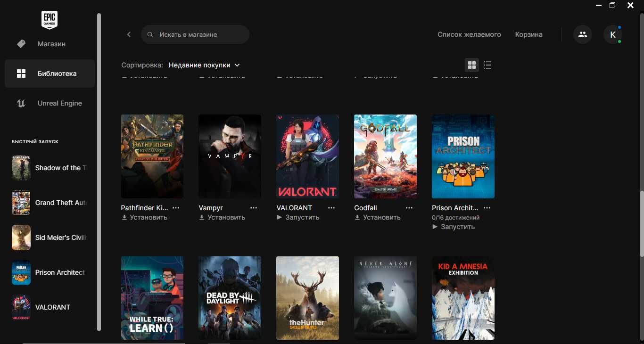This screenshot has width=644, height=344.
Task: Launch VALORANT via Запустить
Action: (298, 217)
